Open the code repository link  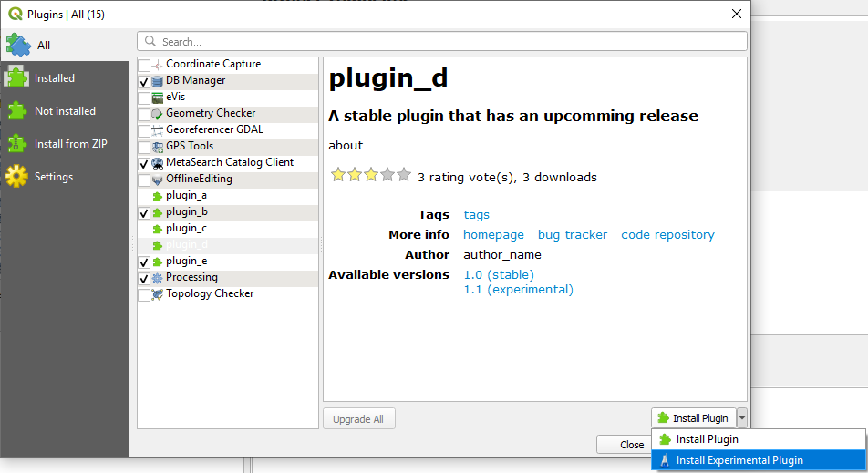click(x=667, y=235)
